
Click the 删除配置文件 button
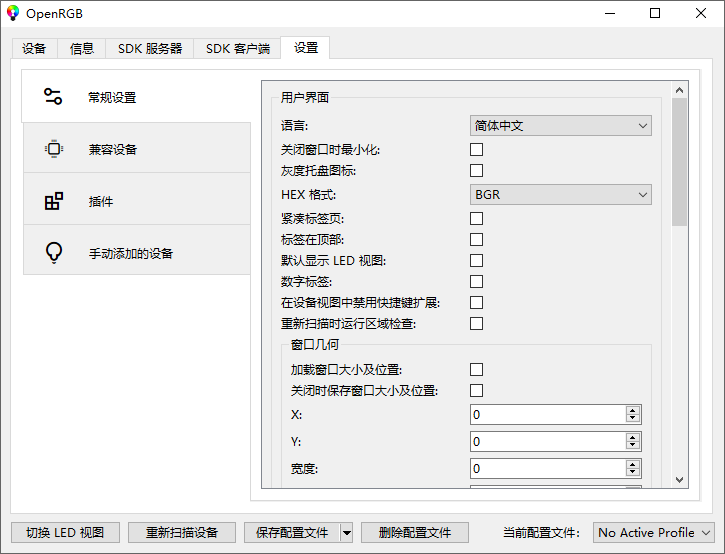pos(415,533)
